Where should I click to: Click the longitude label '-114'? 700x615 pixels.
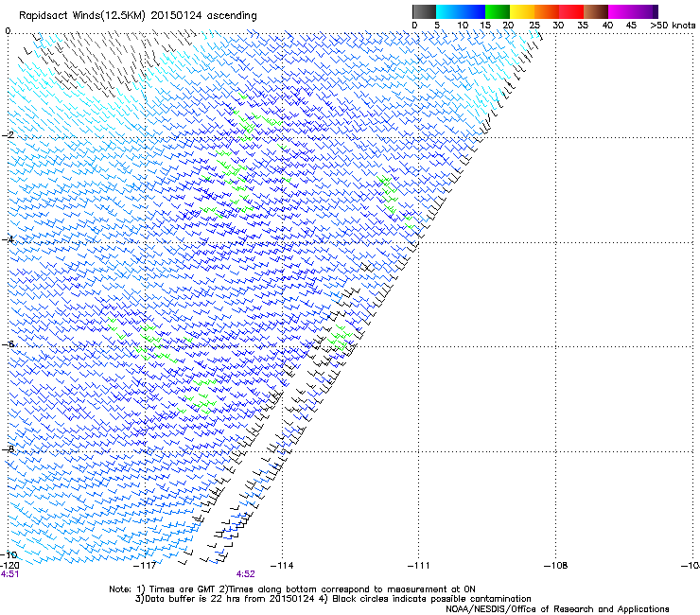(x=282, y=566)
